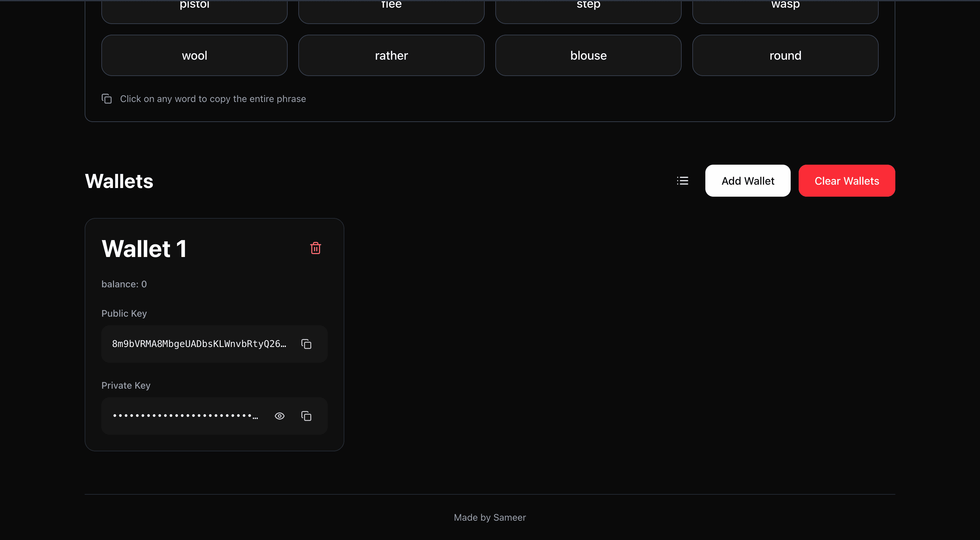
Task: Delete Wallet 1 using trash icon
Action: [315, 248]
